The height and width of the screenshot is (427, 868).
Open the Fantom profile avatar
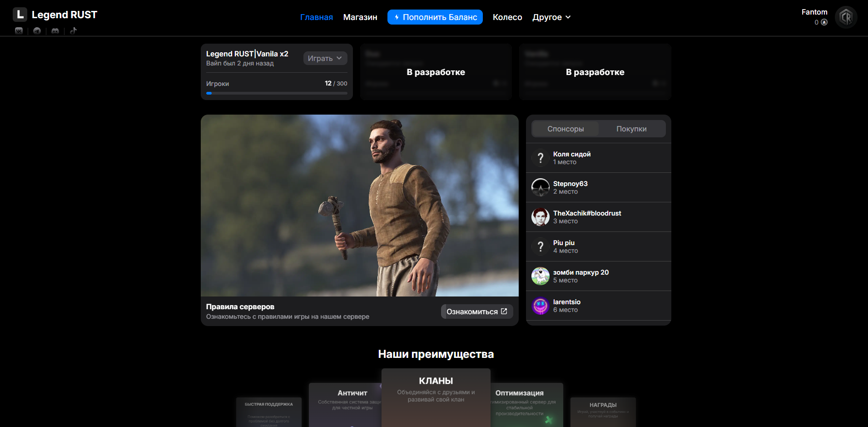(x=846, y=17)
